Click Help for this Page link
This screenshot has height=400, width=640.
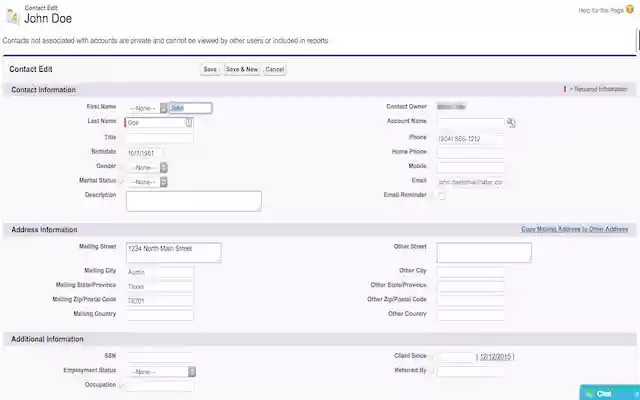pos(601,10)
